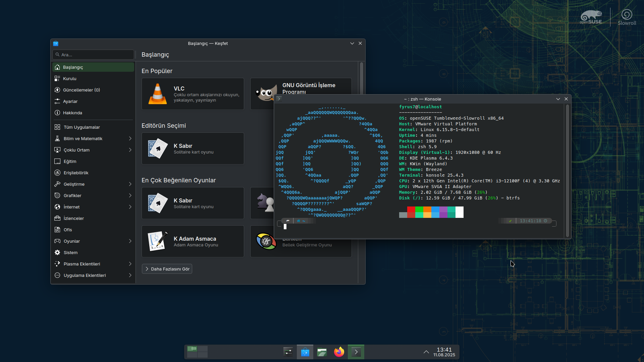The image size is (644, 362).
Task: Click the K Adam Asmaca hangman icon
Action: (x=158, y=241)
